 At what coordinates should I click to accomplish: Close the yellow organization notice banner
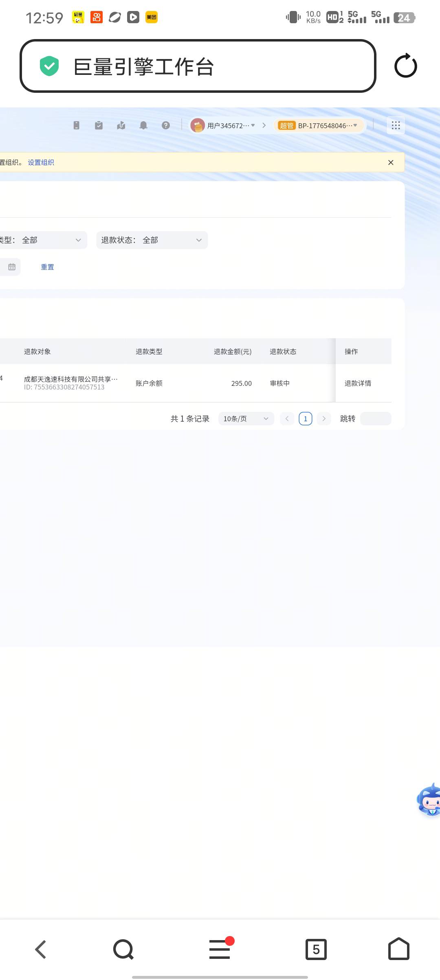coord(391,162)
